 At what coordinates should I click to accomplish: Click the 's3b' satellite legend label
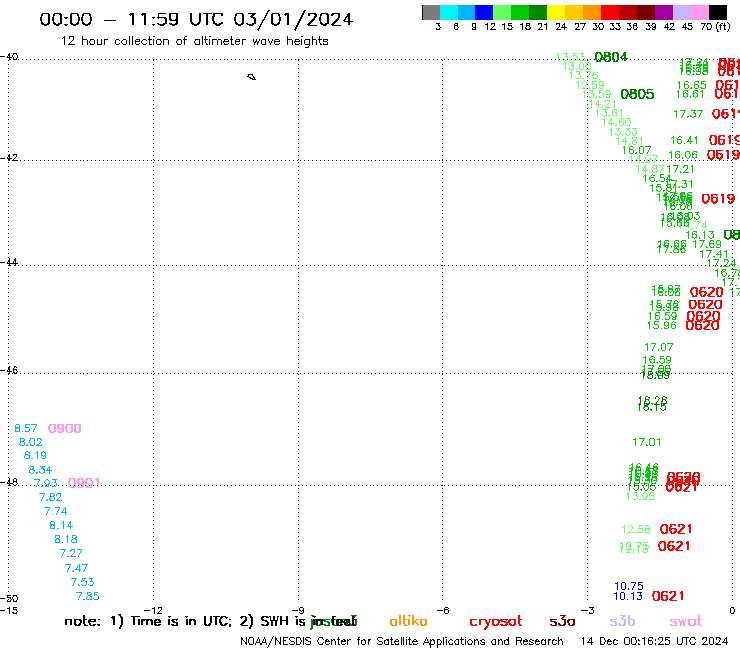622,621
